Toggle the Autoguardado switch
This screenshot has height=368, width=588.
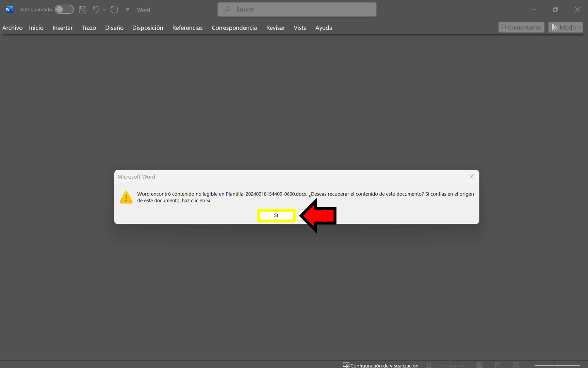coord(64,9)
